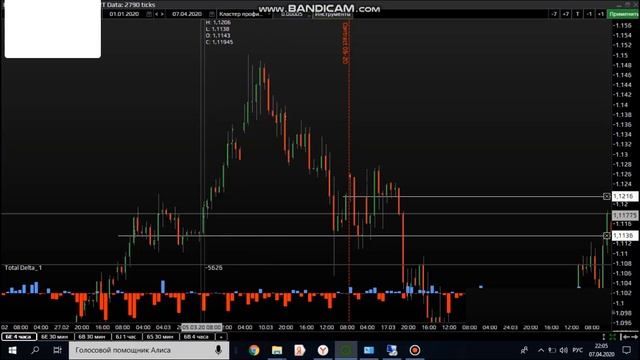
Task: Switch to the 6J 1 час tab
Action: 126,337
